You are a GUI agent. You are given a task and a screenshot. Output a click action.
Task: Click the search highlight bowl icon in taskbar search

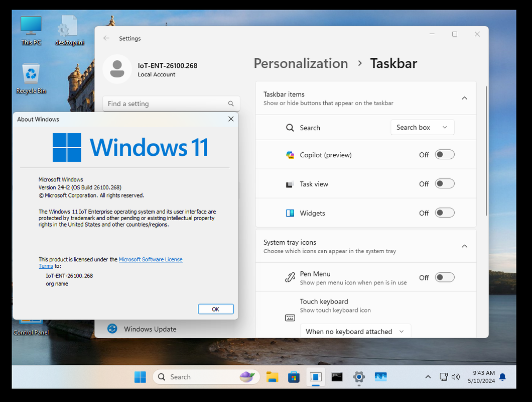pyautogui.click(x=247, y=376)
